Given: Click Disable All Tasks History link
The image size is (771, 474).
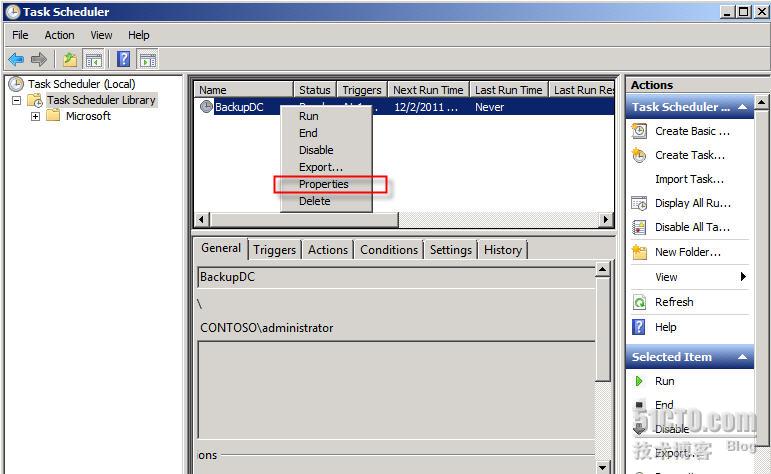Looking at the screenshot, I should (x=692, y=227).
